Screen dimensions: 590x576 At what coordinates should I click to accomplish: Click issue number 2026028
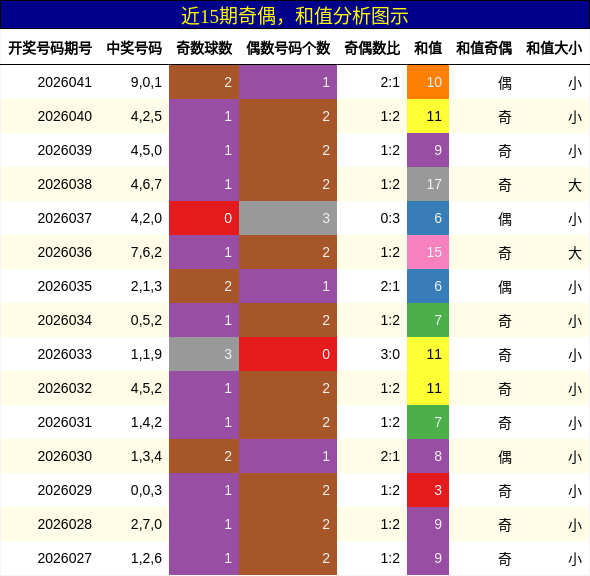(x=65, y=524)
